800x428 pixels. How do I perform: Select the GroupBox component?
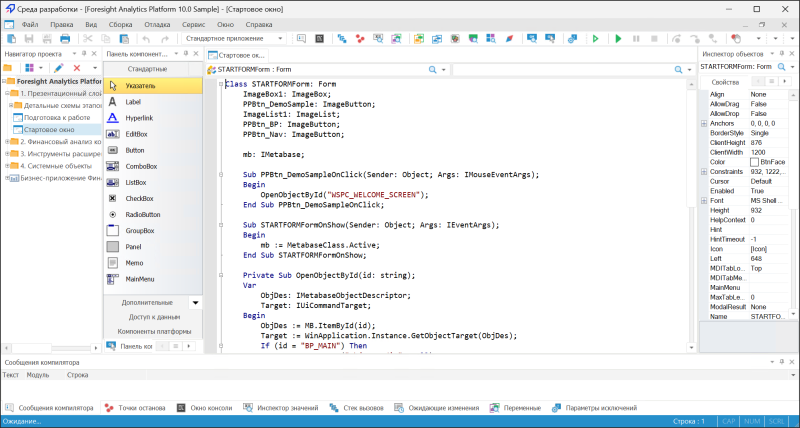tap(153, 231)
